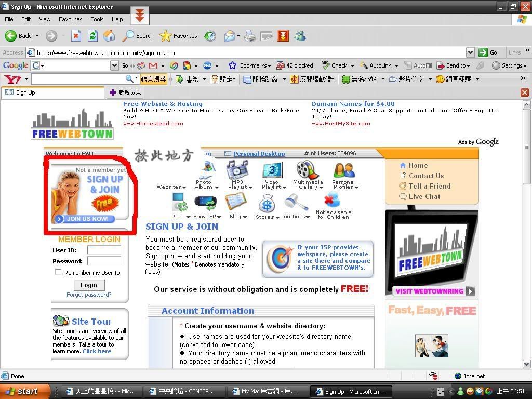
Task: Expand the address bar URL dropdown
Action: click(x=470, y=52)
